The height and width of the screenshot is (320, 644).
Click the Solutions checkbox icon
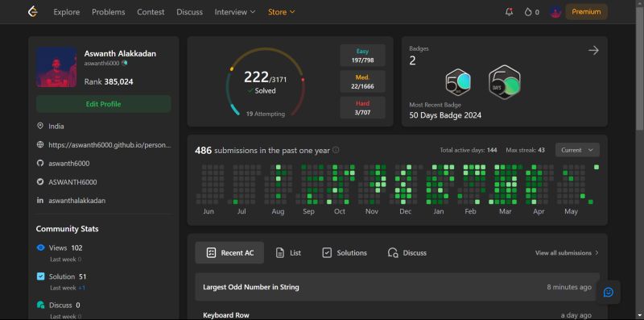(327, 252)
